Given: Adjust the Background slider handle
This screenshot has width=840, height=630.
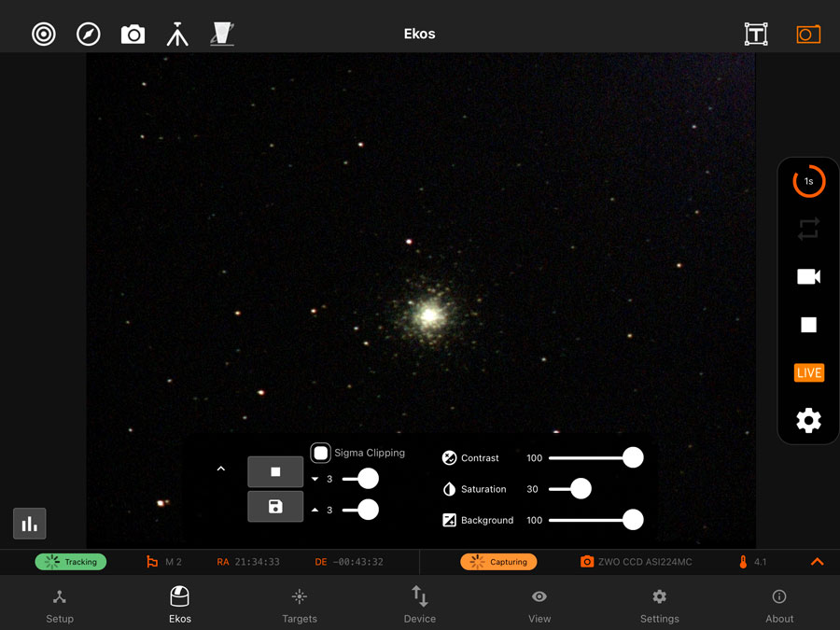Looking at the screenshot, I should (633, 520).
